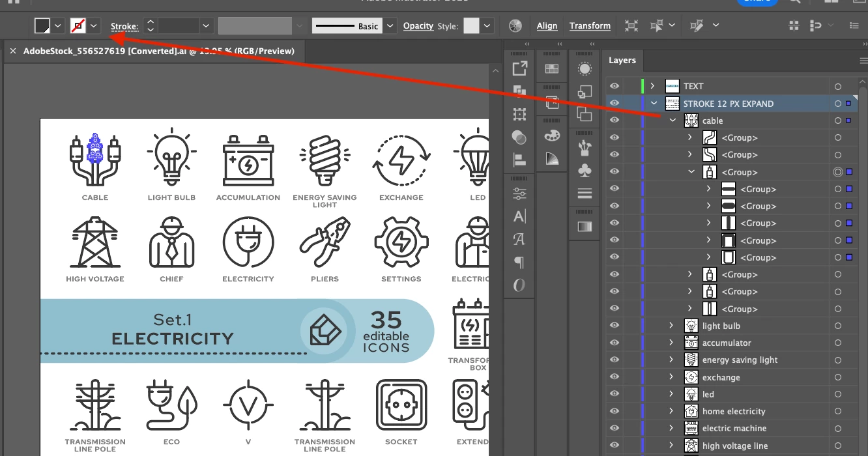The image size is (868, 456).
Task: Hide the led sublayer
Action: (615, 394)
